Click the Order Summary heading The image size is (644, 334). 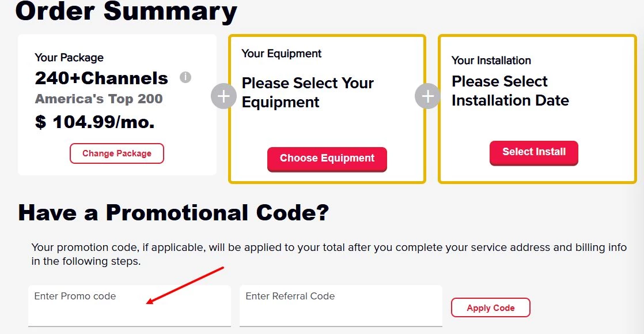[x=126, y=12]
